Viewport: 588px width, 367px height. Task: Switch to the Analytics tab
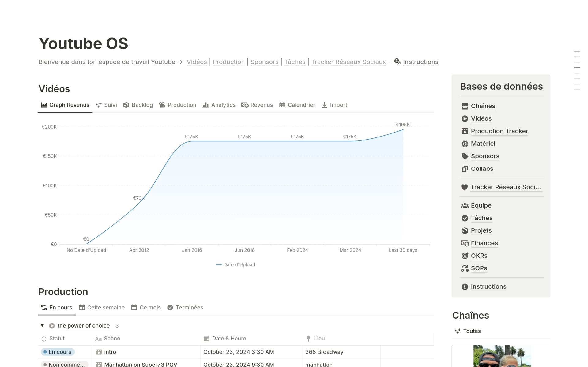[219, 105]
